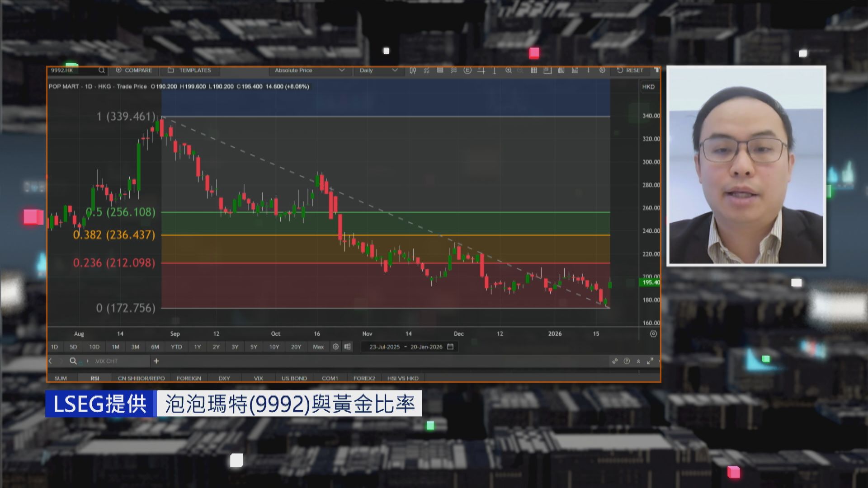Select the YTD time range toggle
The width and height of the screenshot is (868, 488).
coord(176,347)
